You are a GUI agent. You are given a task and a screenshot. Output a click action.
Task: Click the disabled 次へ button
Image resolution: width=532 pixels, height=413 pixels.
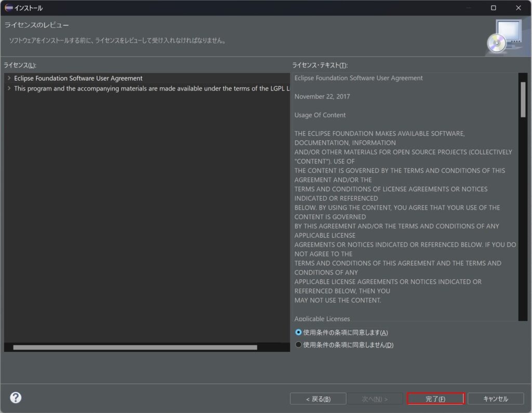(376, 398)
